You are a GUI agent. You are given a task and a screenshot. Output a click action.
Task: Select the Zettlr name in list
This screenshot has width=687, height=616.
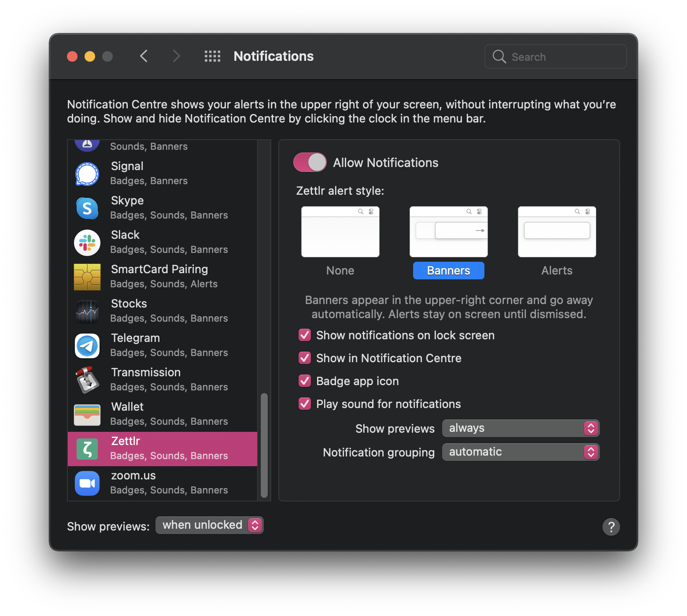pos(126,441)
